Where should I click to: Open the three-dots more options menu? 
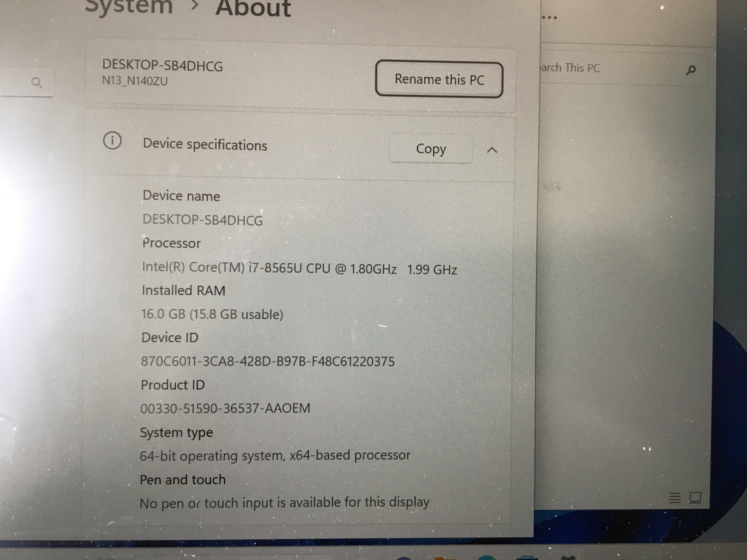pos(550,18)
